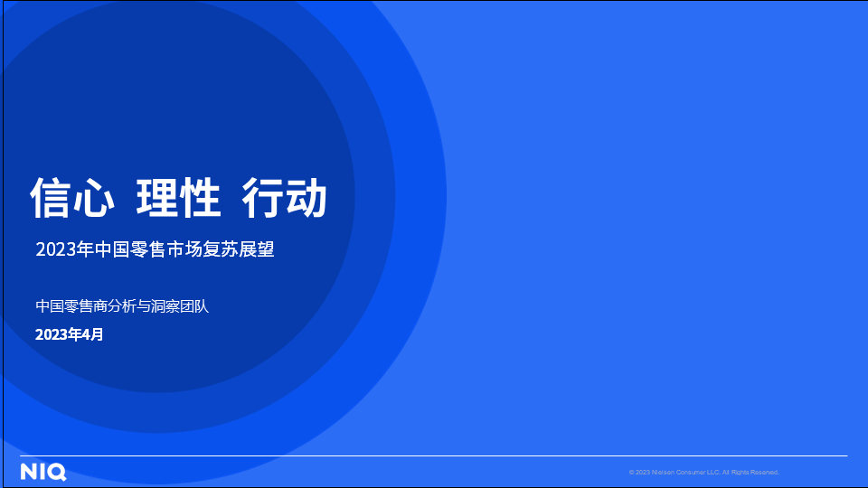The image size is (868, 488).
Task: Click the subtitle 2023年中国零售市场复苏展望
Action: [x=155, y=249]
